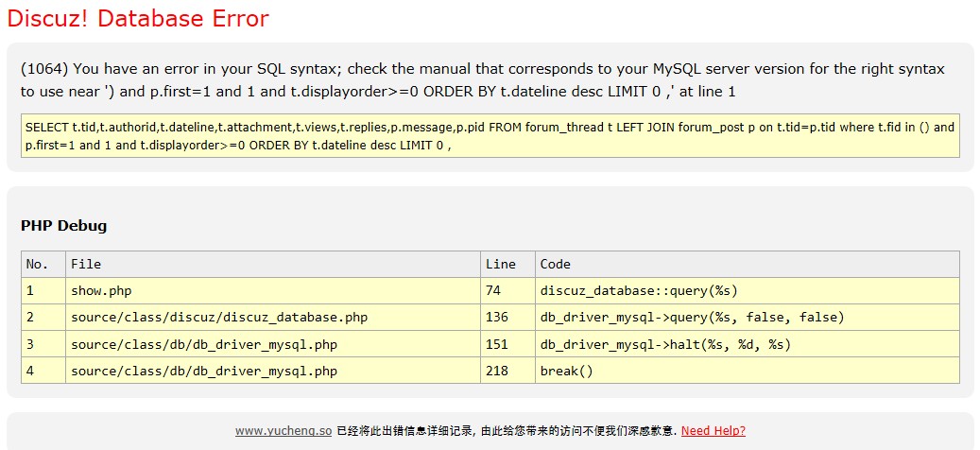980x450 pixels.
Task: Click the Discuz! Database Error heading
Action: [x=138, y=18]
